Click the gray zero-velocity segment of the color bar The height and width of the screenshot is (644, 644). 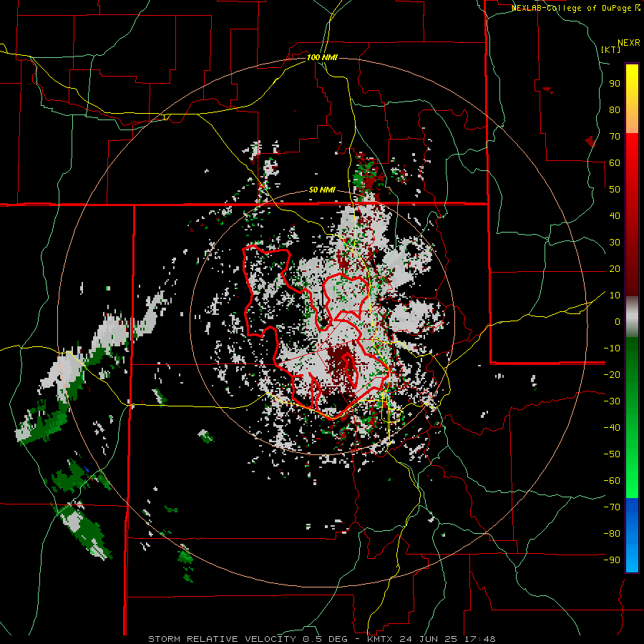click(x=632, y=317)
